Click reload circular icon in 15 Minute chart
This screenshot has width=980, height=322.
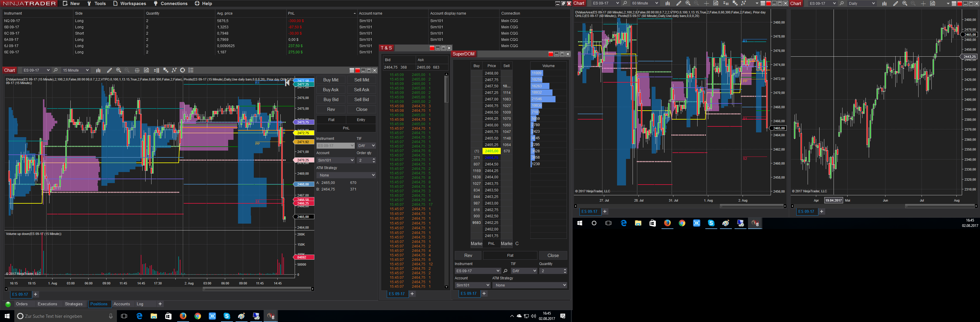[183, 70]
